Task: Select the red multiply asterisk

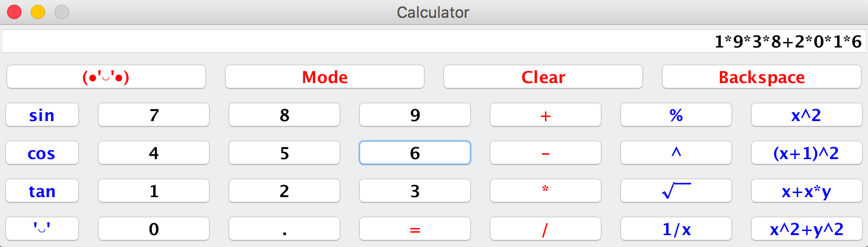Action: pos(546,191)
